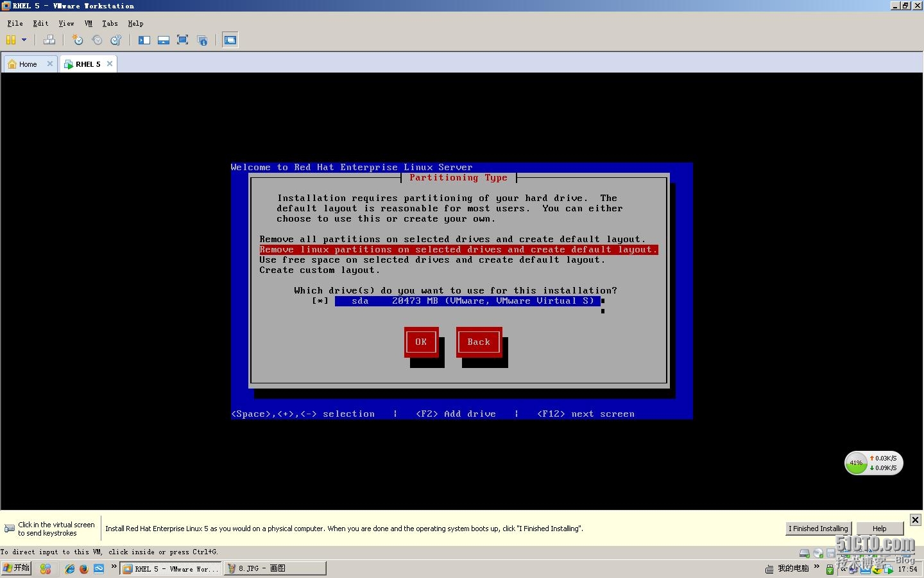
Task: Click the colorful quick launch icon beside Start
Action: pyautogui.click(x=45, y=568)
